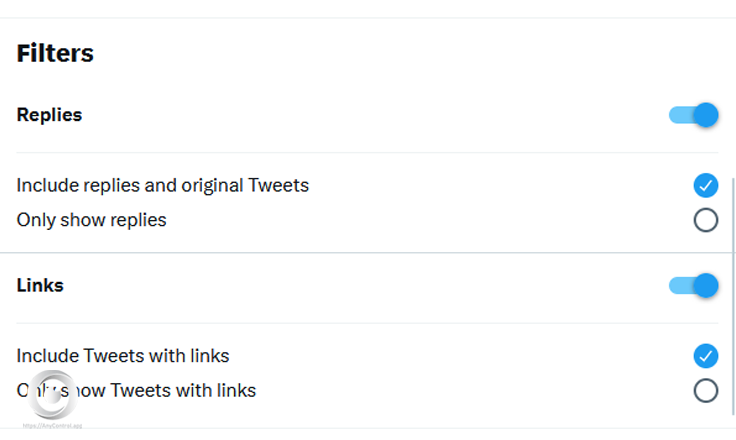Click the blue checkmark beside Include Tweets with links
Image resolution: width=736 pixels, height=440 pixels.
[x=705, y=355]
